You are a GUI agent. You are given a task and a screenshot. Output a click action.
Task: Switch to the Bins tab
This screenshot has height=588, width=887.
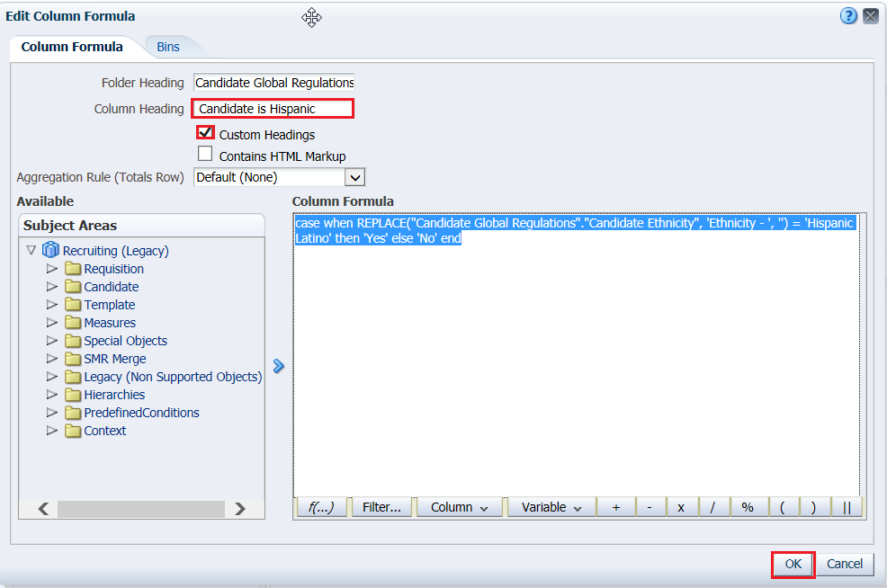click(x=168, y=47)
